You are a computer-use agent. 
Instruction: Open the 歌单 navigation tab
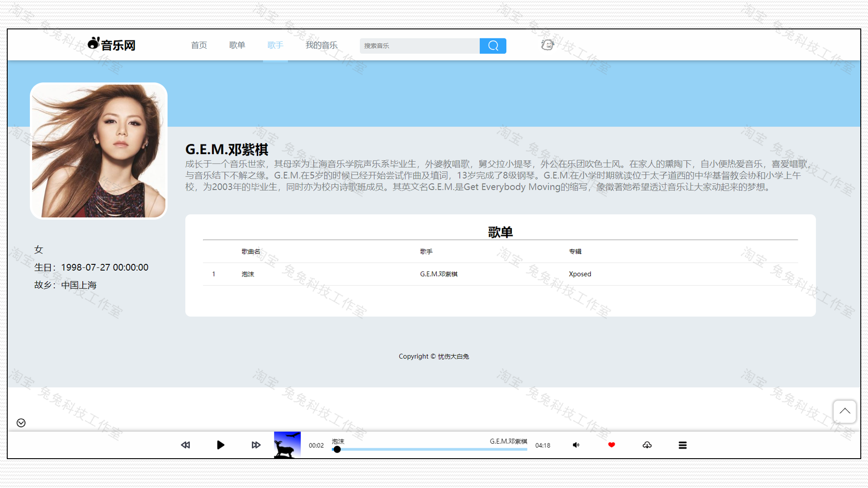point(237,45)
